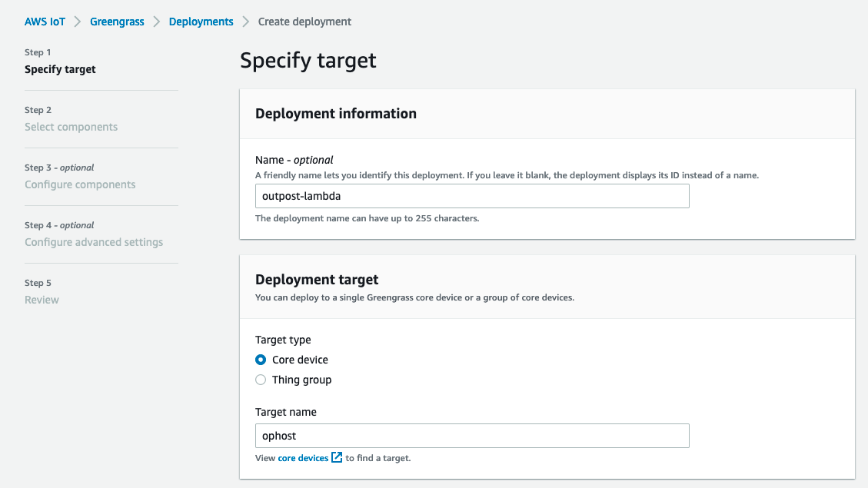Click the Deployment information panel header
868x488 pixels.
336,114
